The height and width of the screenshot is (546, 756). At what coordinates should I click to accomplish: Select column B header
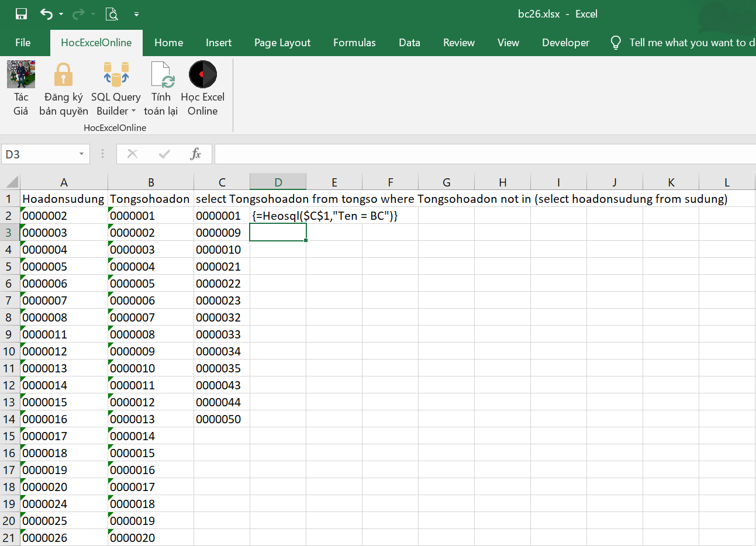(x=151, y=182)
